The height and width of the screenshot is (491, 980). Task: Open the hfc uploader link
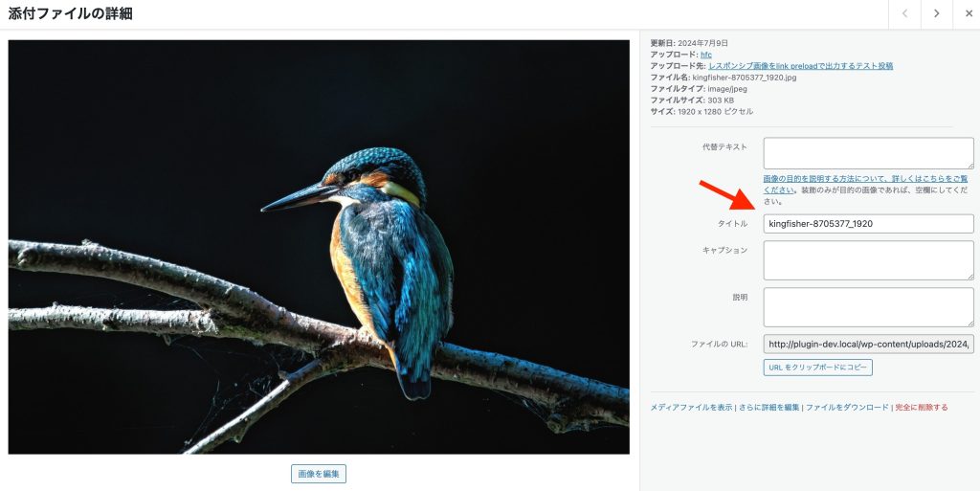point(705,55)
